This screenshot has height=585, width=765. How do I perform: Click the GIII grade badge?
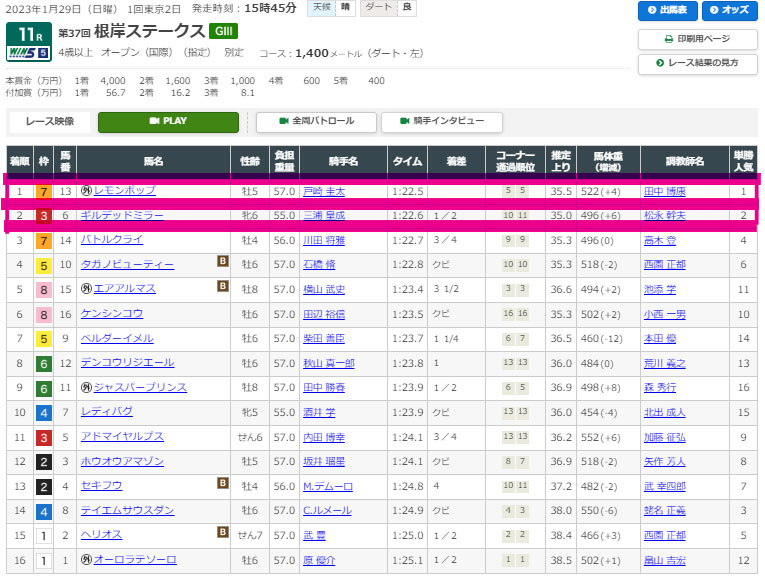click(x=223, y=31)
